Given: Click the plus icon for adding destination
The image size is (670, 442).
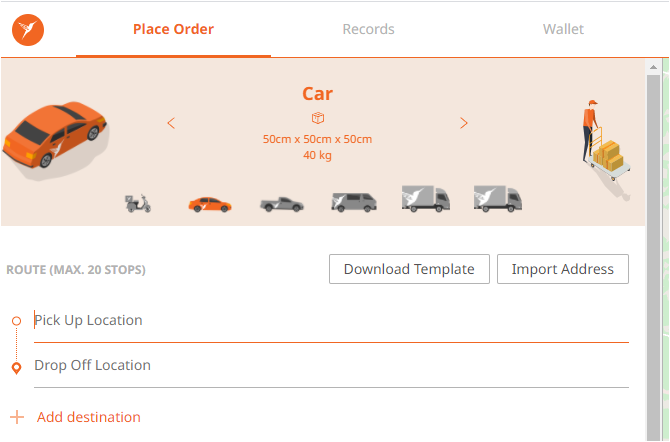Looking at the screenshot, I should [x=17, y=417].
